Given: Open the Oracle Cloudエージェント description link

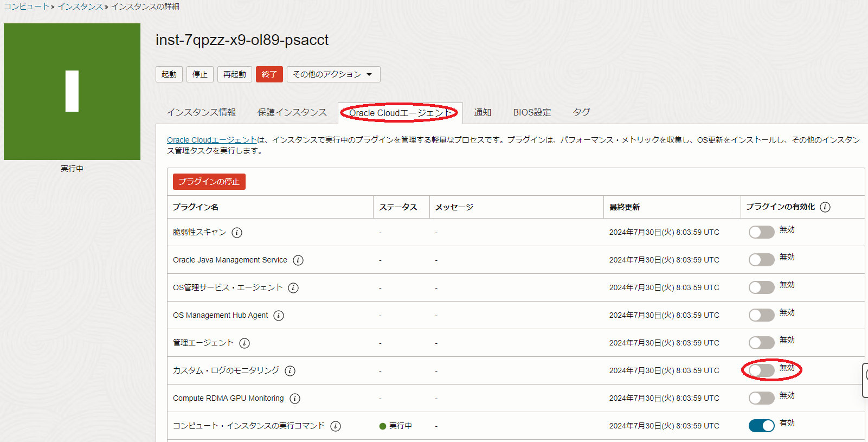Looking at the screenshot, I should pos(211,140).
